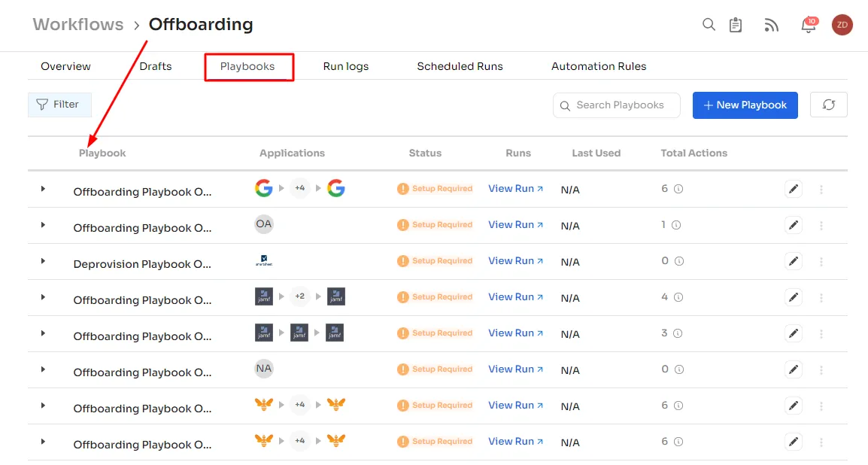Open the three-dot menu in the Google apps row
This screenshot has width=868, height=465.
821,190
